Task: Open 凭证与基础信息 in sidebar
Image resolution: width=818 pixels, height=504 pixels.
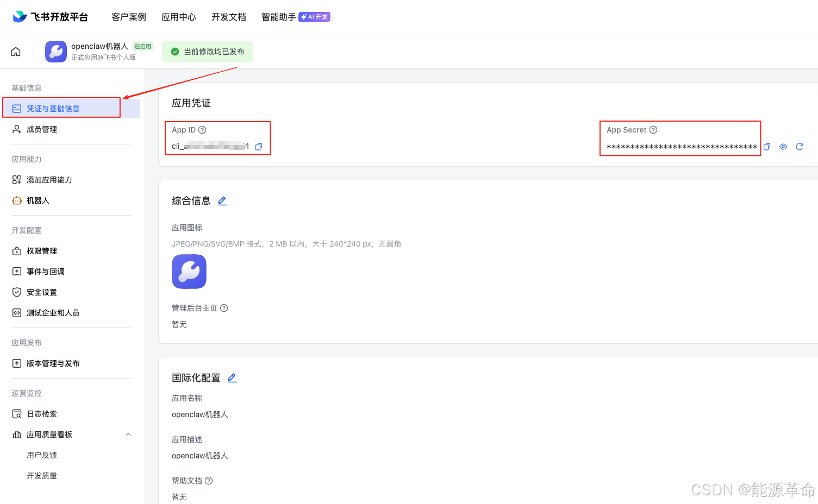Action: point(71,109)
